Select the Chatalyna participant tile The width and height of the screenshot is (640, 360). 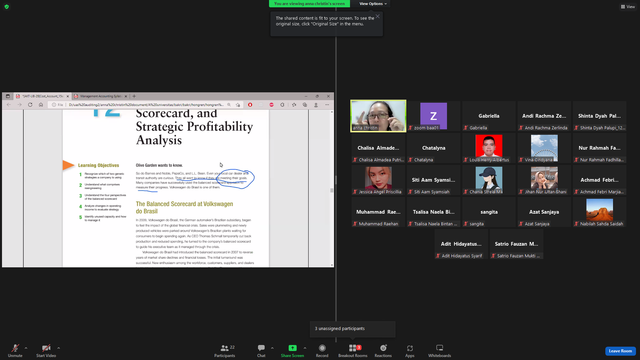click(433, 148)
